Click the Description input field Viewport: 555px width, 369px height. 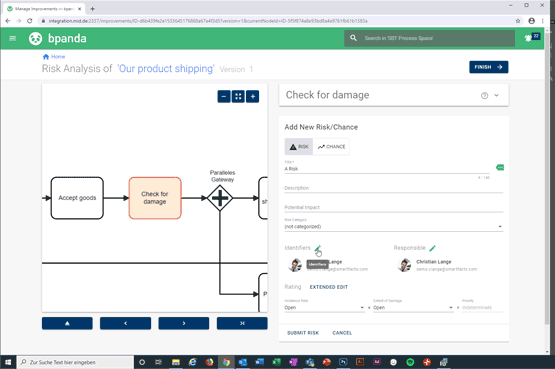394,188
